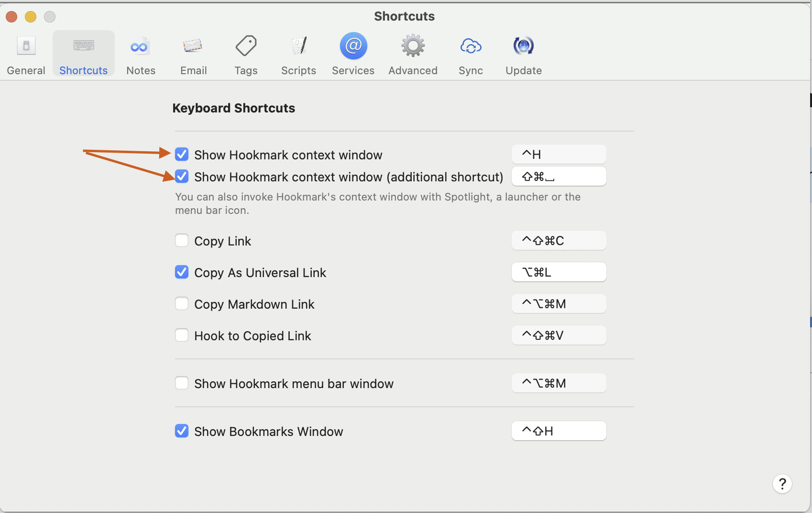This screenshot has width=812, height=513.
Task: Select the Notes infinity icon
Action: click(x=140, y=46)
